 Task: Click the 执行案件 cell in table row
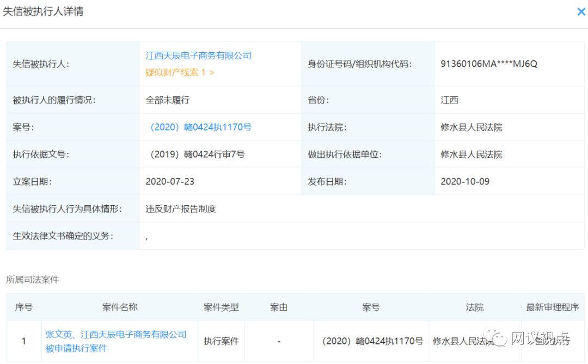pos(221,341)
